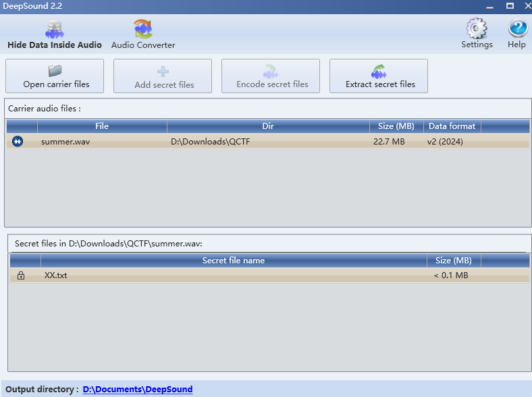Click Open carrier files button
Viewport: 532px width, 397px height.
[x=55, y=76]
